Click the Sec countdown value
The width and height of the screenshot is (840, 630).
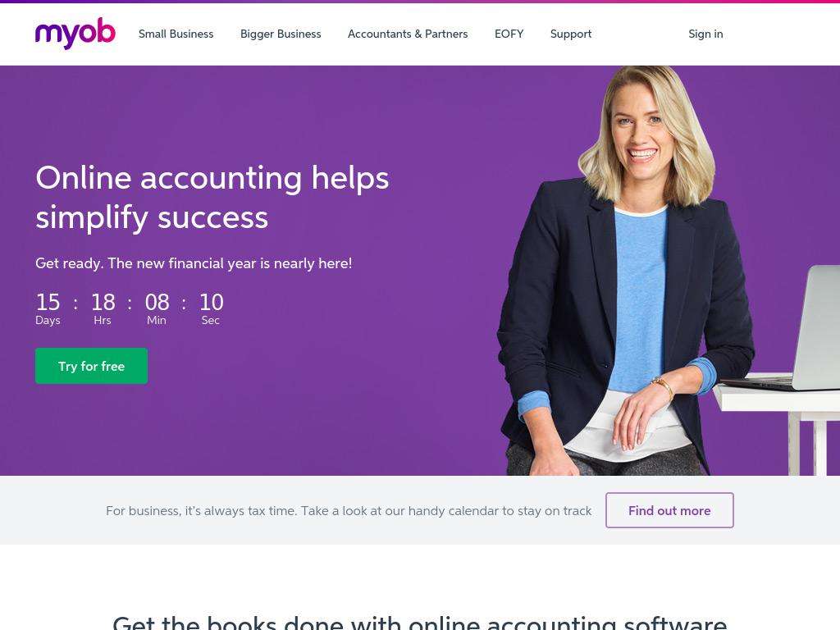[211, 302]
